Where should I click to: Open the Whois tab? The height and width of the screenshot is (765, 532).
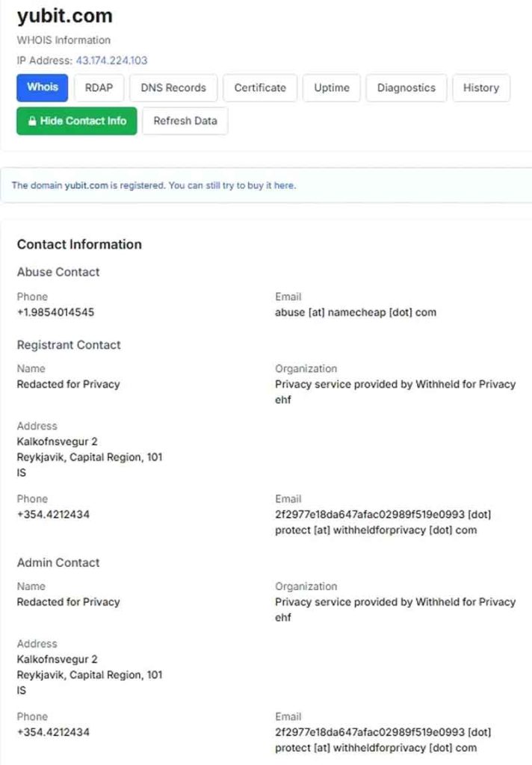tap(43, 88)
